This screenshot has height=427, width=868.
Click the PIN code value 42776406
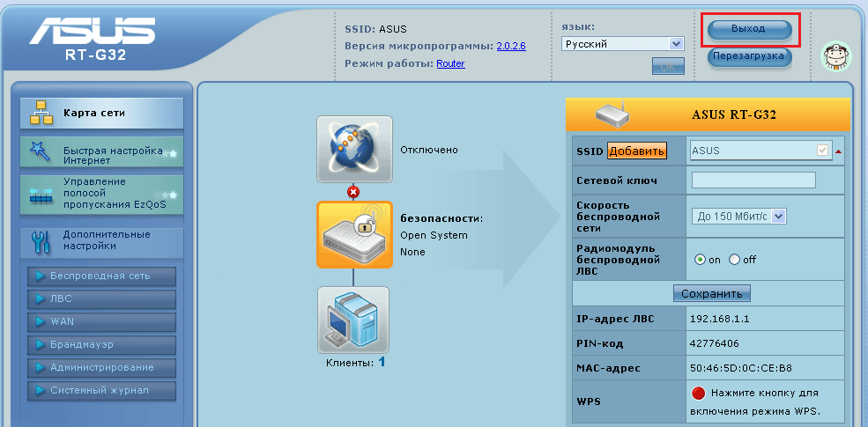[x=715, y=343]
